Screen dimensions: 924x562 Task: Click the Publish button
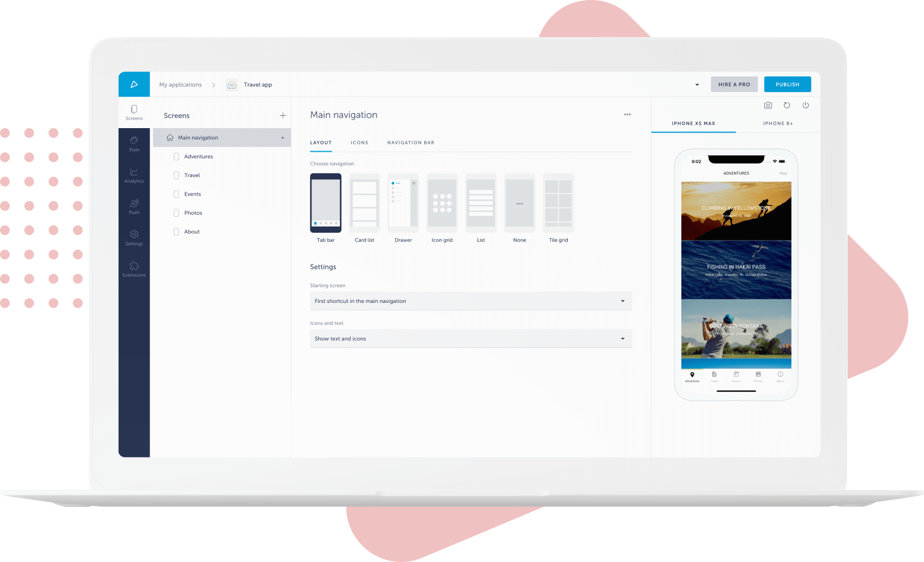(787, 84)
